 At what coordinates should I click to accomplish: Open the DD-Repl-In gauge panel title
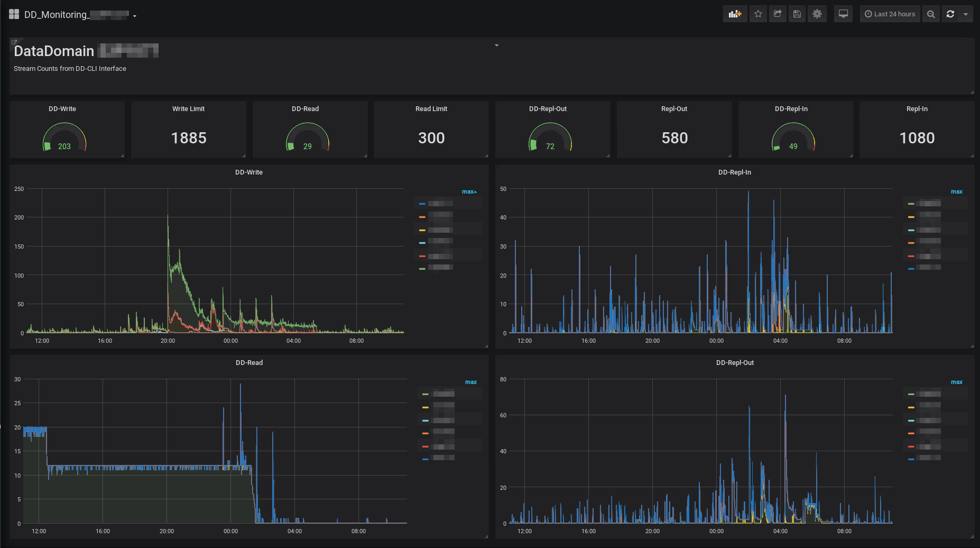coord(791,109)
